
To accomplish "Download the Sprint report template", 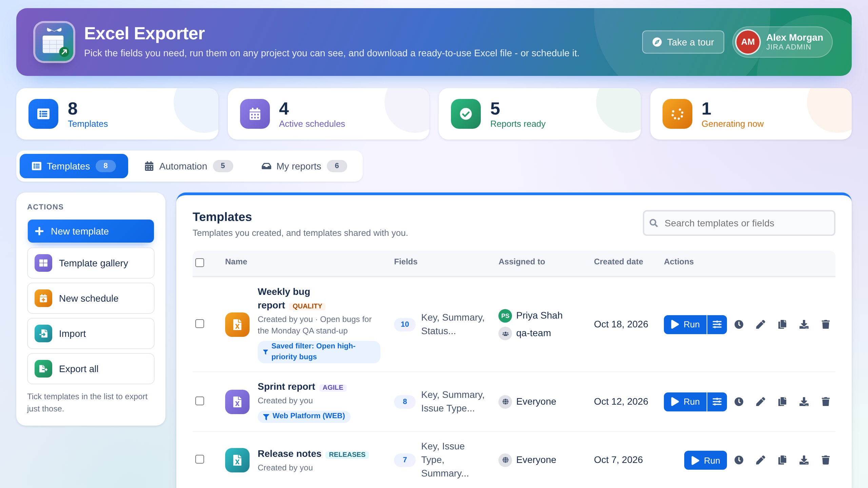I will click(804, 402).
